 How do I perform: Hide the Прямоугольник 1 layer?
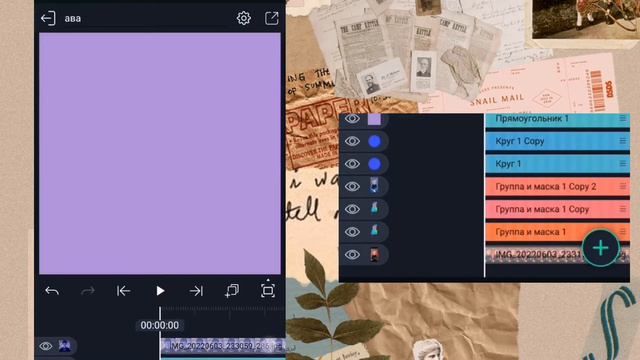click(352, 119)
